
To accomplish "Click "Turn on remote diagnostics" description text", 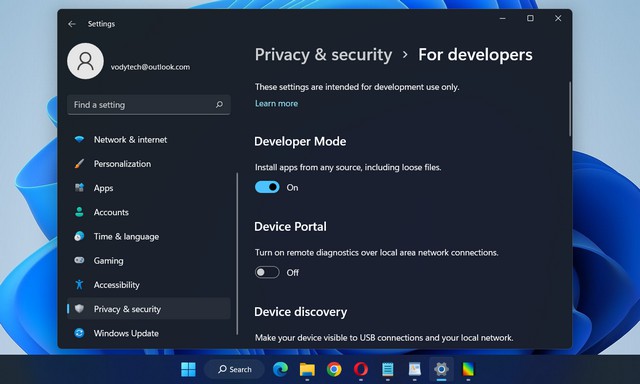I will (376, 252).
